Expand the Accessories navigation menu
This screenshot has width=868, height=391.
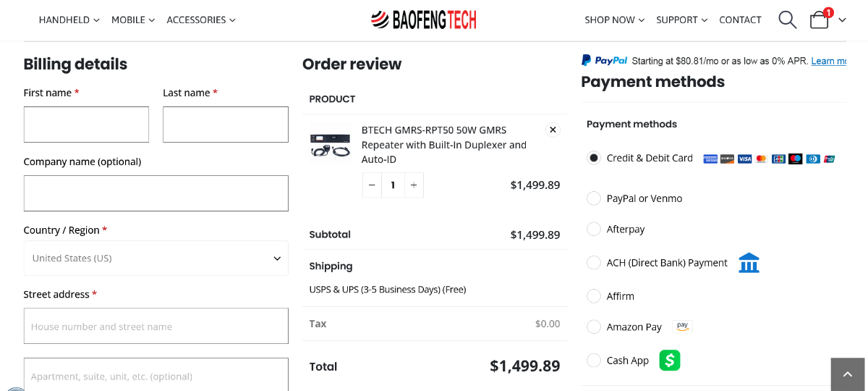point(200,20)
